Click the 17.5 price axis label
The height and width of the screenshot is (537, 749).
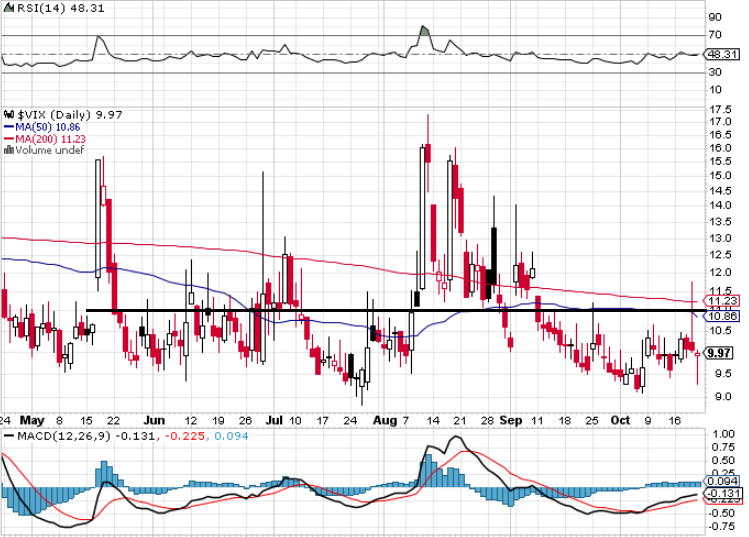719,110
